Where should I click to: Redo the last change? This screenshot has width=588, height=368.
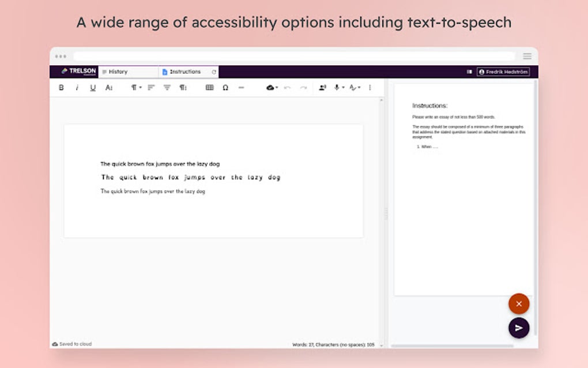tap(304, 88)
